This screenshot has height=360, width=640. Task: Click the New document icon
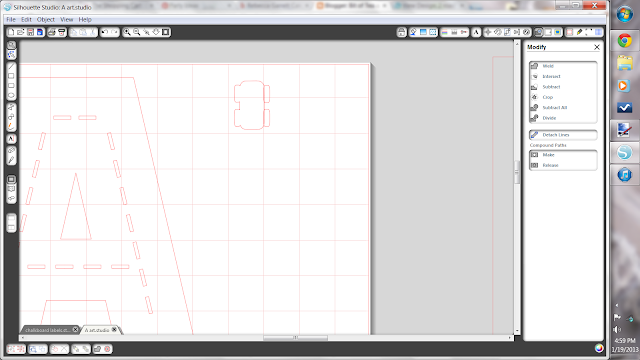(x=11, y=32)
